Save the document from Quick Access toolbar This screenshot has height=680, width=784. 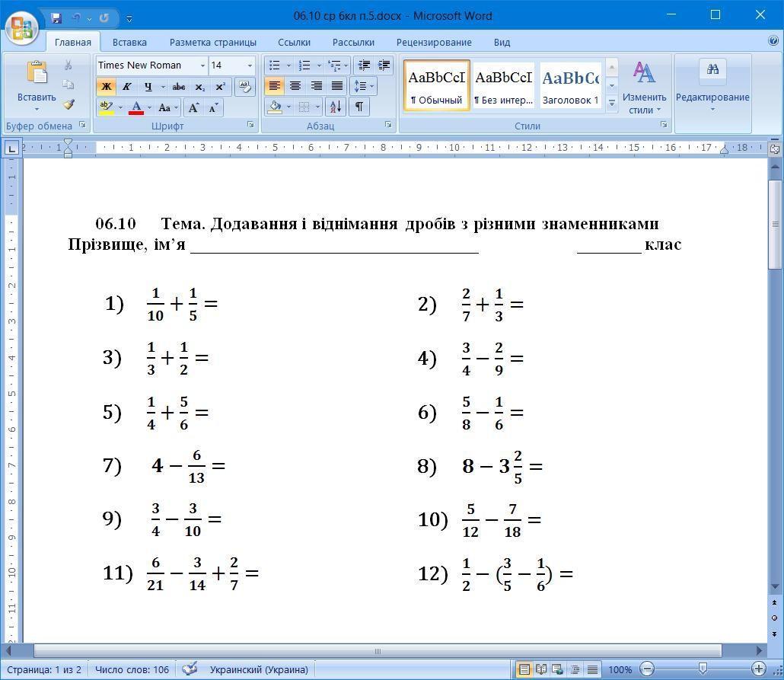[x=56, y=18]
